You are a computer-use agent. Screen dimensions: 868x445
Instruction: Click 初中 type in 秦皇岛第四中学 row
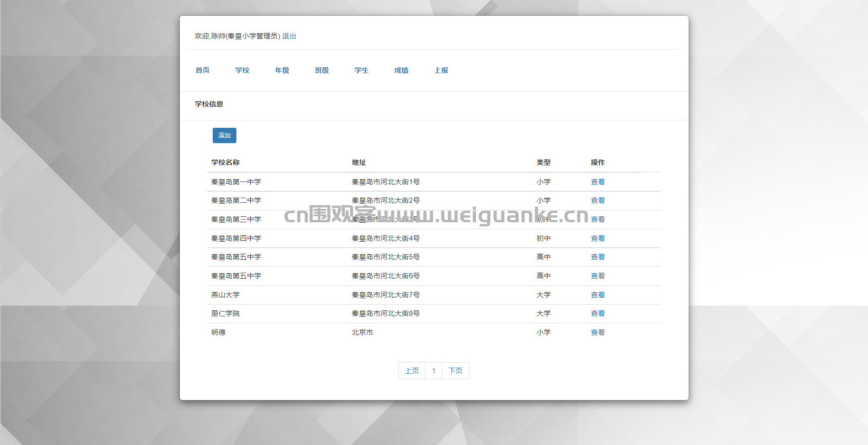point(544,238)
